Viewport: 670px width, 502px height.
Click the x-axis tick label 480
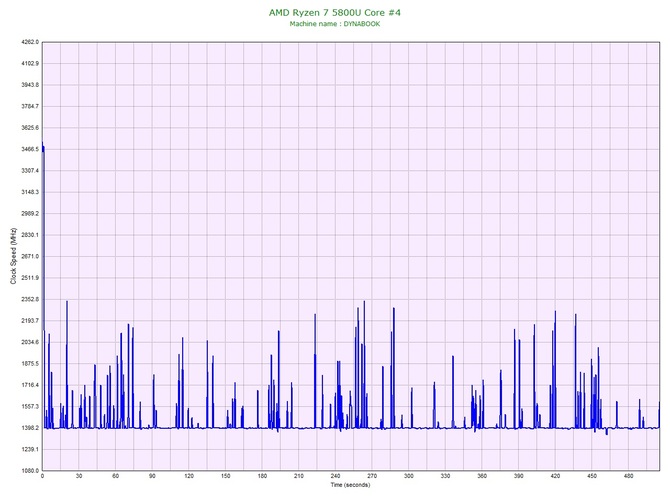click(629, 476)
